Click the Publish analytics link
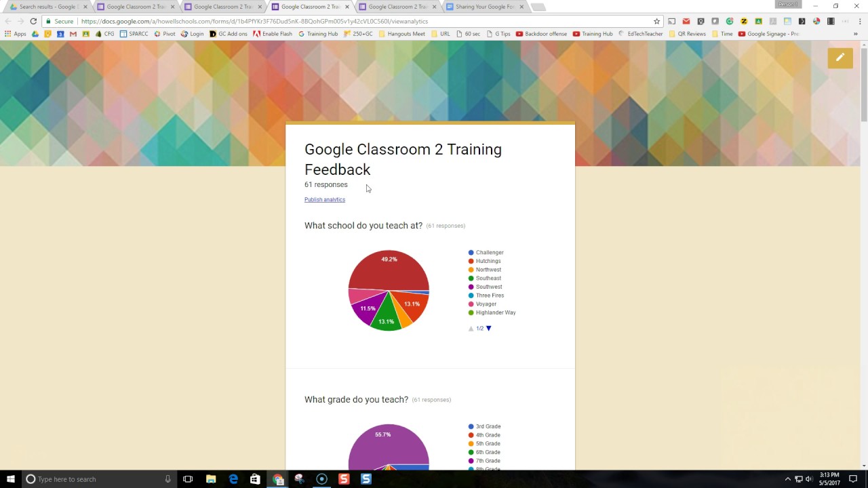 325,200
